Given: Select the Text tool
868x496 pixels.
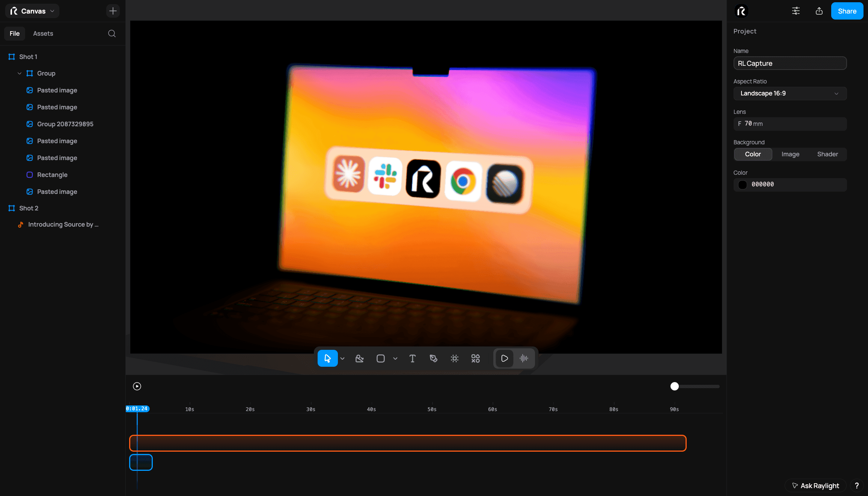Looking at the screenshot, I should click(412, 358).
